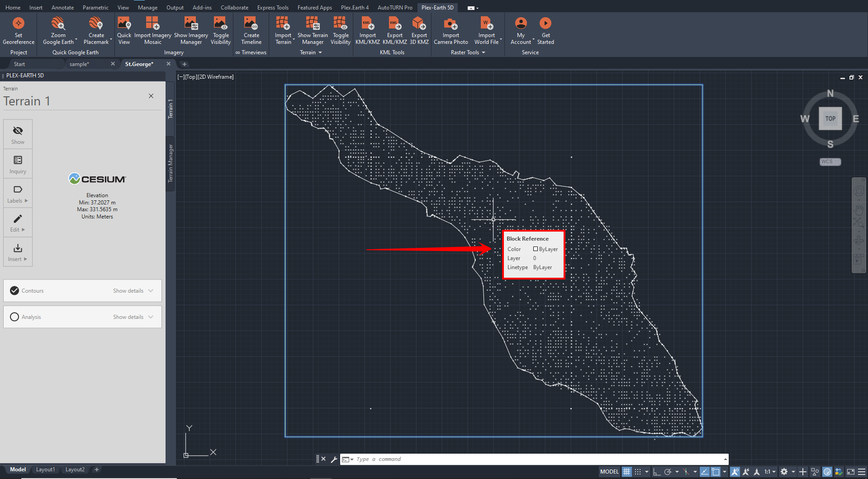Click ByLayer color swatch in tooltip
The width and height of the screenshot is (868, 479).
tap(536, 249)
